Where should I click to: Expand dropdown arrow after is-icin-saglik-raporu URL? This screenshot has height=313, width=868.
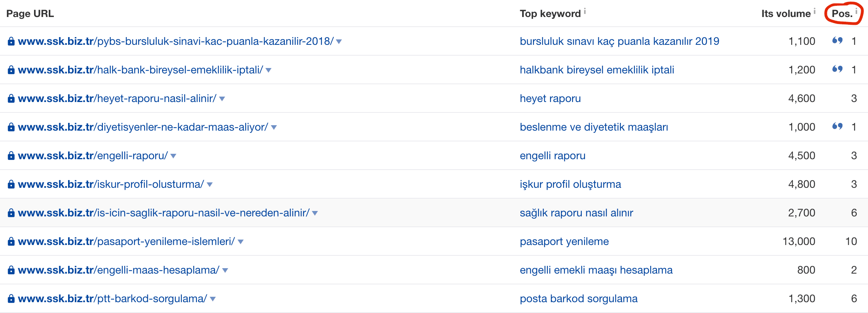pyautogui.click(x=315, y=213)
